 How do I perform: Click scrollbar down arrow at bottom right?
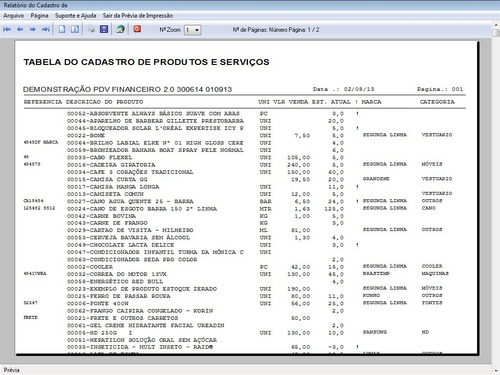point(496,370)
